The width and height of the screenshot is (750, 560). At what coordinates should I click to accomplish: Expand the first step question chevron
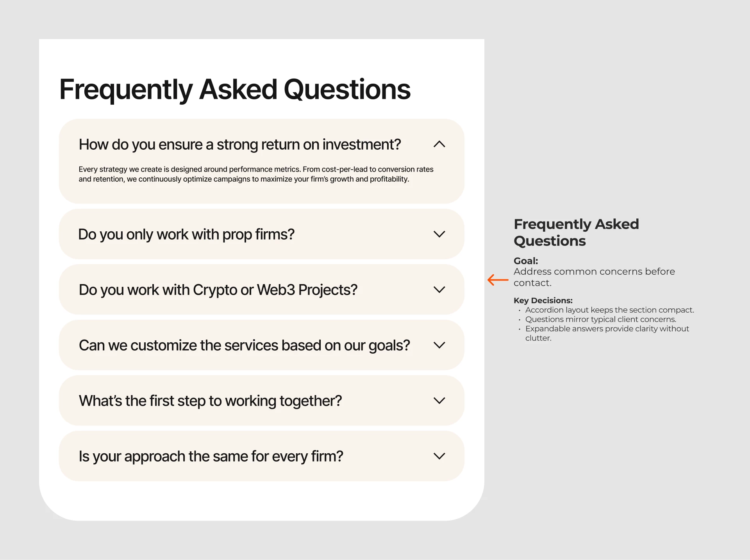tap(439, 401)
